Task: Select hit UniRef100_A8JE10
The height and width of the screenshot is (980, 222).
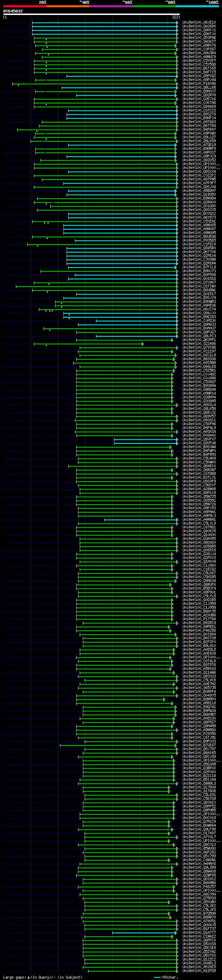Action: pyautogui.click(x=199, y=23)
